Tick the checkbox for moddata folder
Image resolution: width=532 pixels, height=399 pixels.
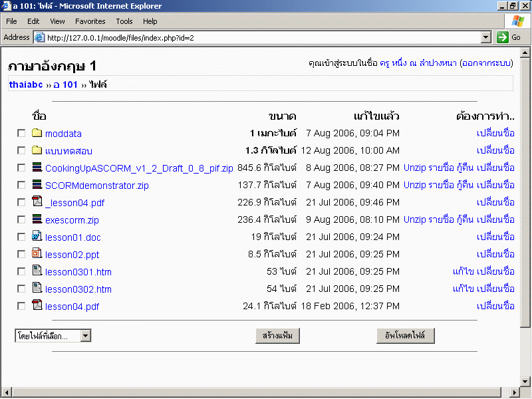coord(21,134)
